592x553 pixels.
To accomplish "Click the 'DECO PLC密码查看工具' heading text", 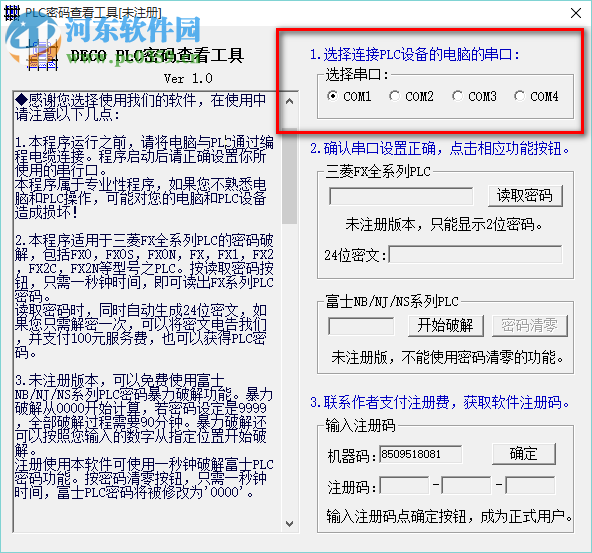I will [157, 55].
